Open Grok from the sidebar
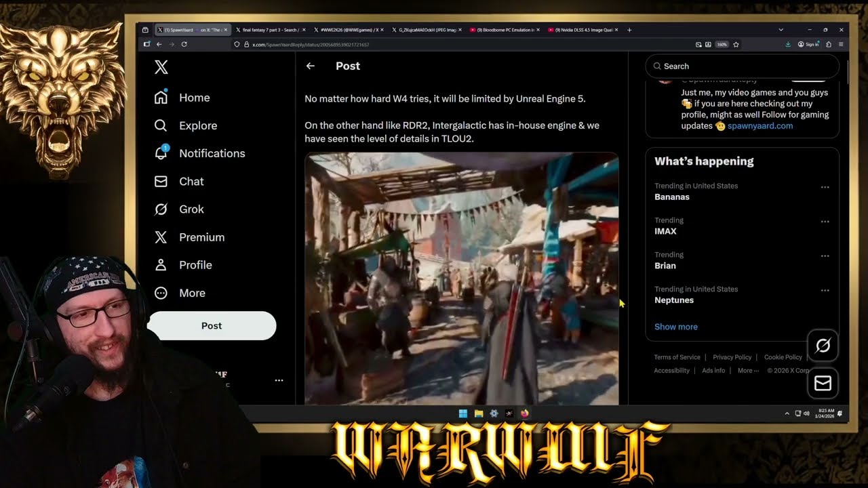The image size is (868, 488). coord(179,209)
